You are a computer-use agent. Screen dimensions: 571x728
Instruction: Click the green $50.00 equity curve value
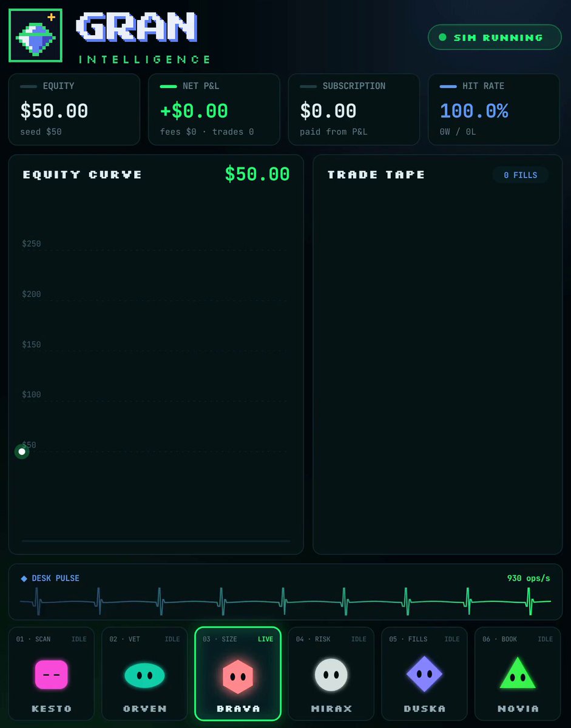(x=257, y=174)
